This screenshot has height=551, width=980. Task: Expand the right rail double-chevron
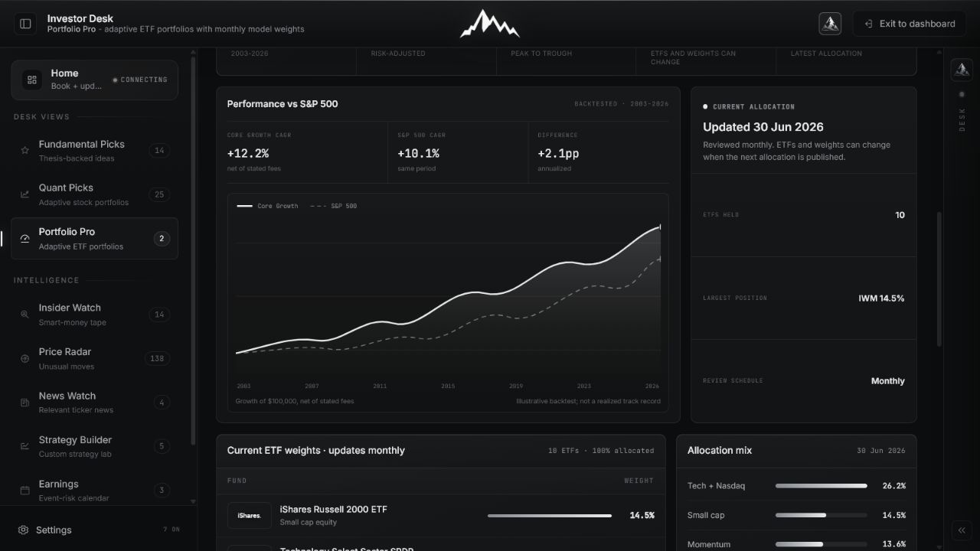pos(962,530)
